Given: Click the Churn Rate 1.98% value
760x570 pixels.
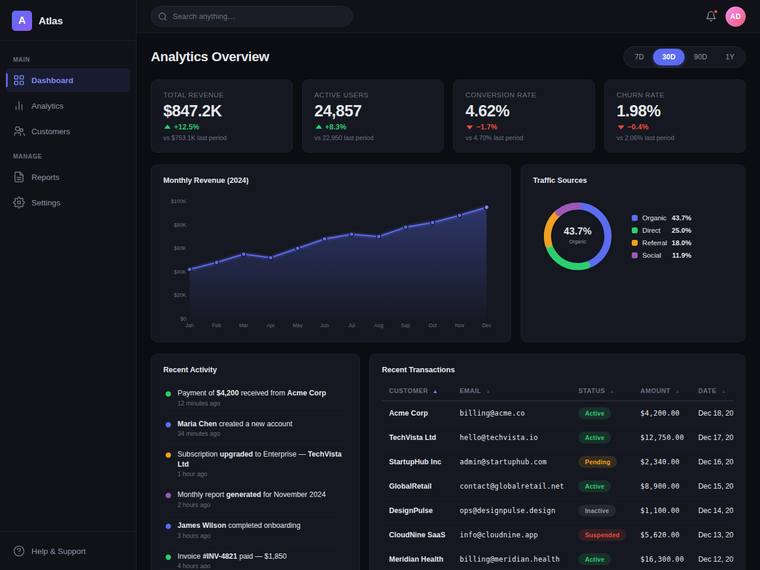Looking at the screenshot, I should 638,111.
